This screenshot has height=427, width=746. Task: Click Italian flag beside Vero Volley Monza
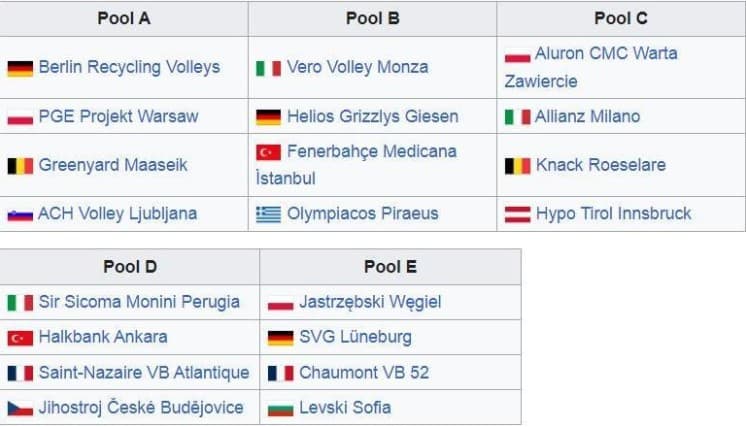tap(268, 68)
